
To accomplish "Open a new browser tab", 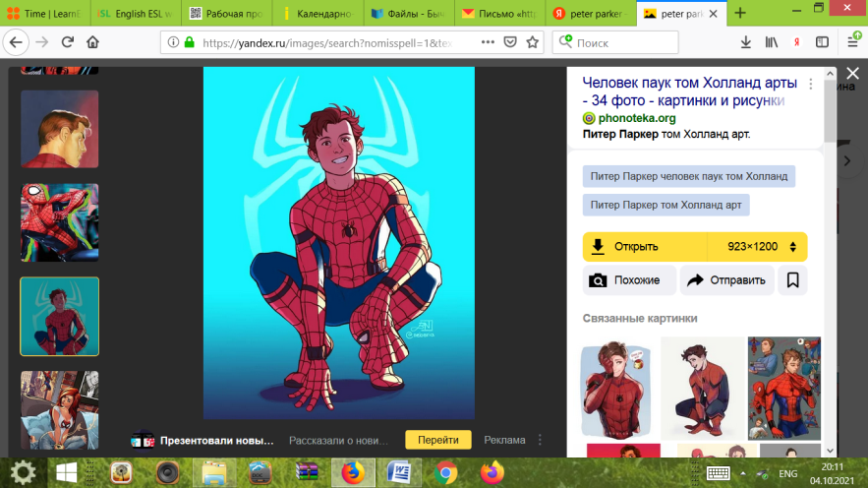I will pyautogui.click(x=740, y=14).
